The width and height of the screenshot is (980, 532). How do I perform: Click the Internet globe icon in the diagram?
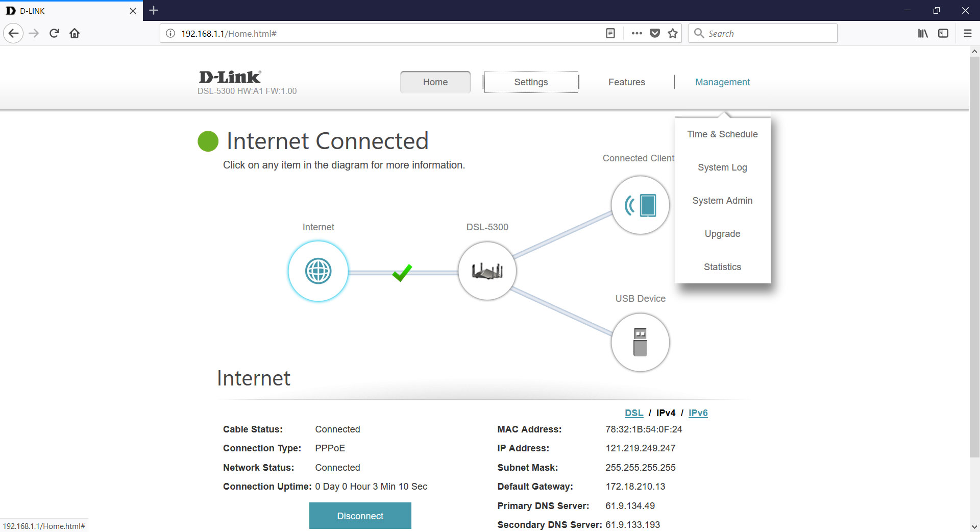[318, 271]
